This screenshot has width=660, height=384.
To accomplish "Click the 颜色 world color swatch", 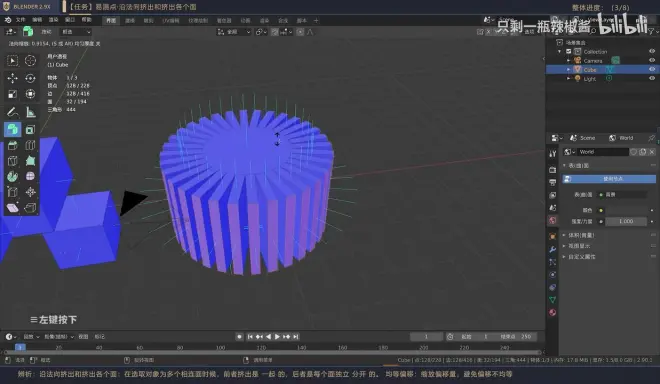I will point(626,210).
